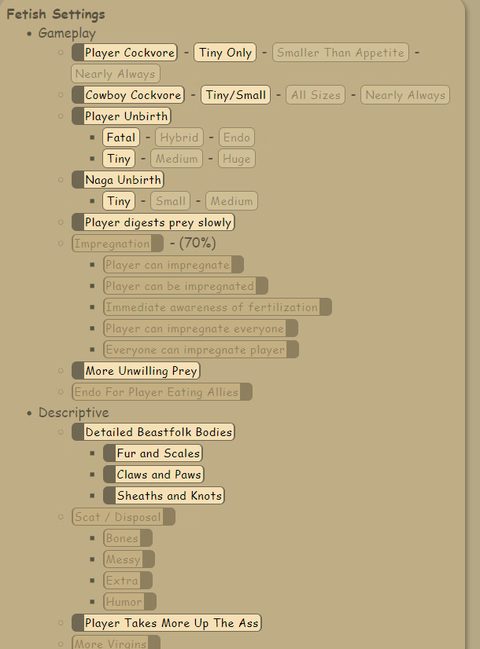The height and width of the screenshot is (649, 480).
Task: Enable Player can be impregnated
Action: pyautogui.click(x=185, y=286)
